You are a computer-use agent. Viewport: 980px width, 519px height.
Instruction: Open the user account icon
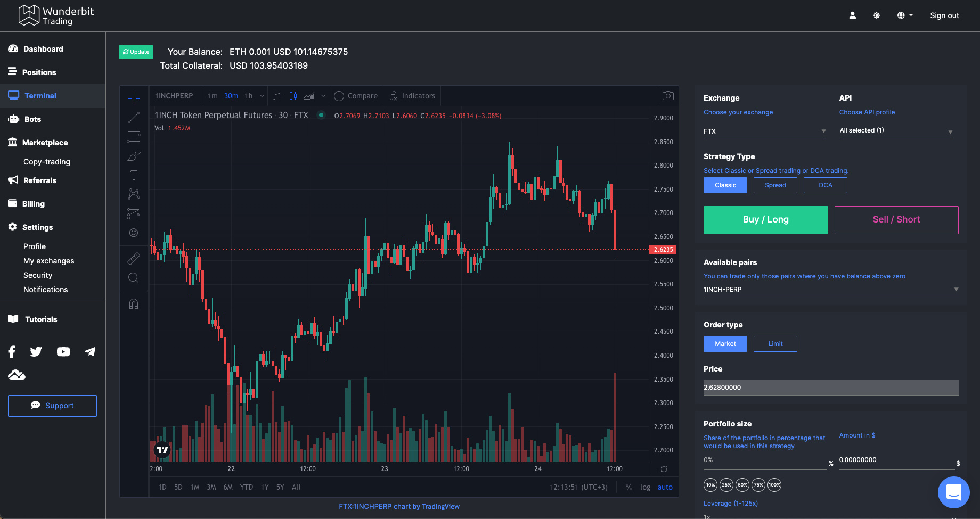853,15
